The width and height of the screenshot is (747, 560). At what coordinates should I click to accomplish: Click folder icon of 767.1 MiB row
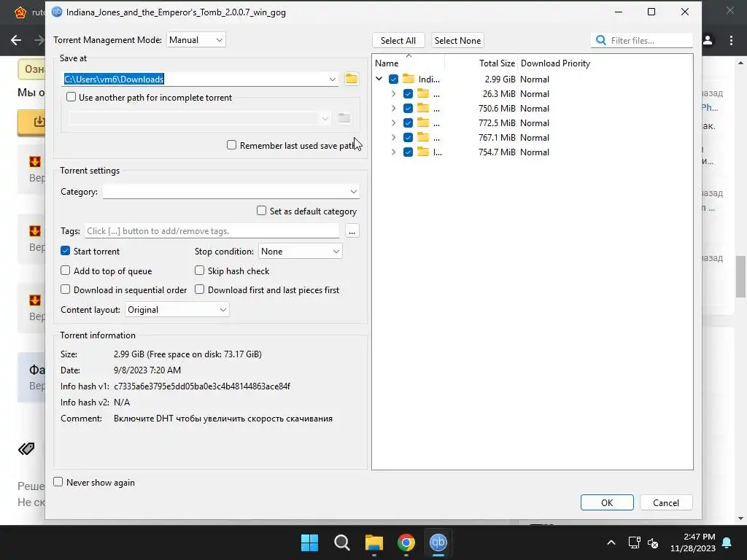pyautogui.click(x=423, y=138)
